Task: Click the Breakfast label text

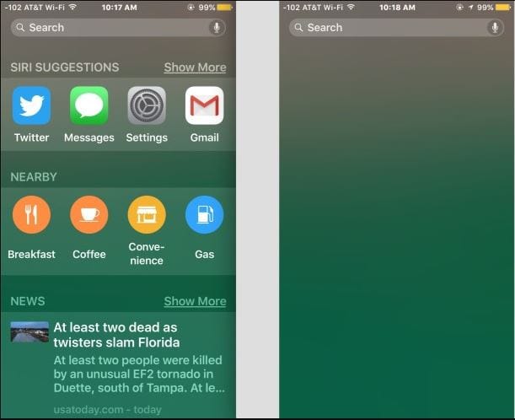Action: tap(31, 255)
